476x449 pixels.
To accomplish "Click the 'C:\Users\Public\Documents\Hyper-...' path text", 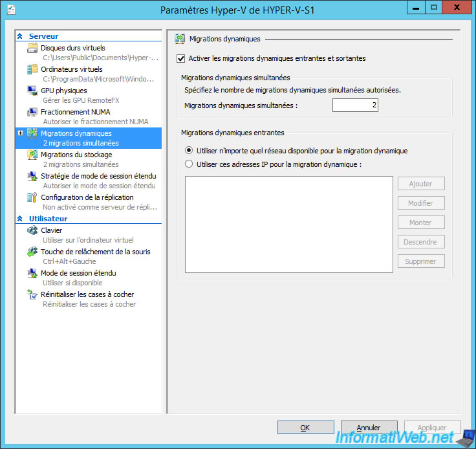I will [x=100, y=58].
